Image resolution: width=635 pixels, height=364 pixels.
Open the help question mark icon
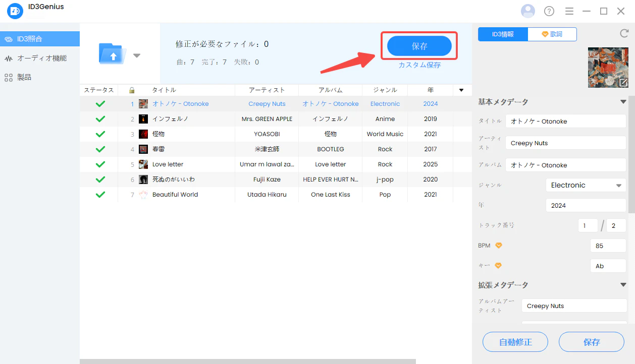coord(549,11)
